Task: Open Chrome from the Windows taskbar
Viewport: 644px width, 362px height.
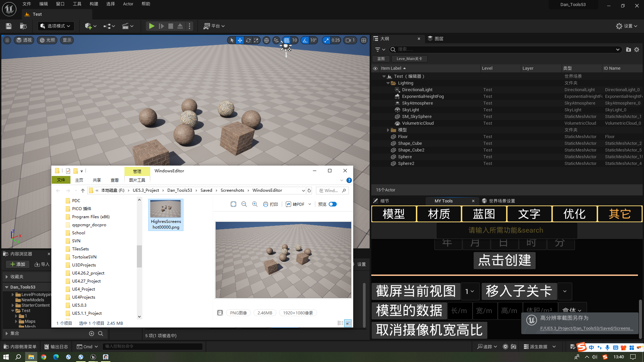Action: click(44, 357)
